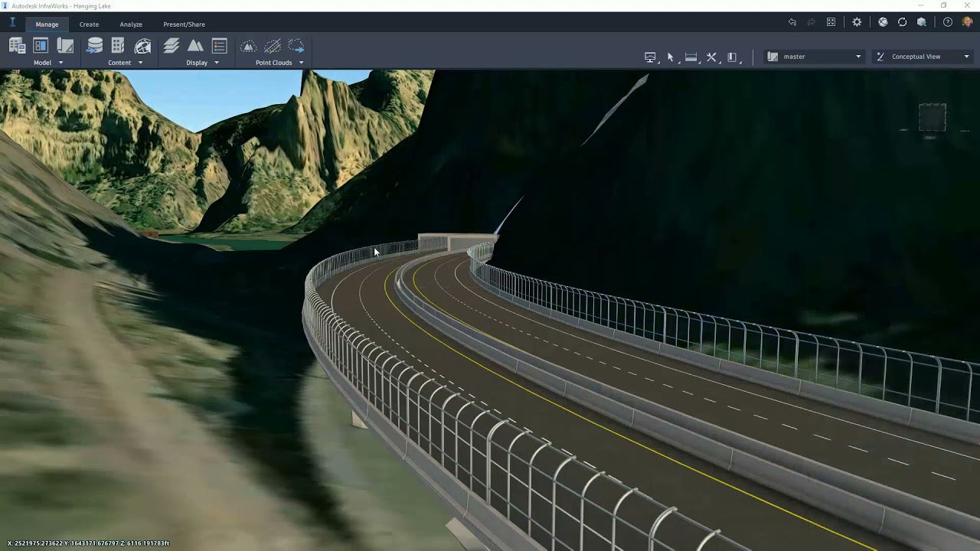Image resolution: width=980 pixels, height=551 pixels.
Task: Open the Analyze tab
Action: click(x=131, y=24)
